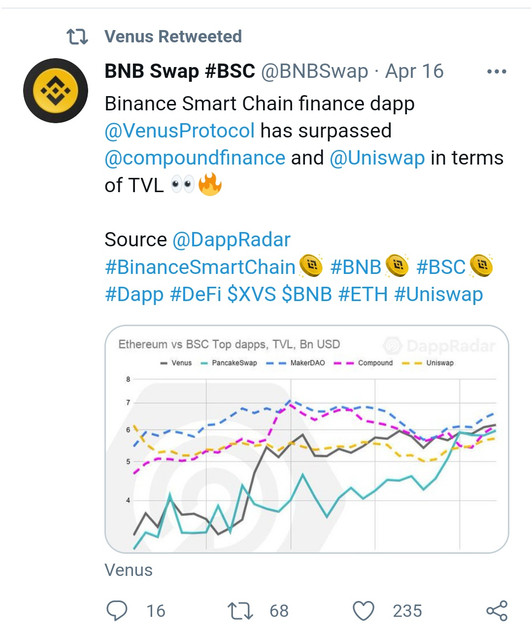Click the reply speech bubble icon
Screen dimensions: 532x640
point(117,611)
